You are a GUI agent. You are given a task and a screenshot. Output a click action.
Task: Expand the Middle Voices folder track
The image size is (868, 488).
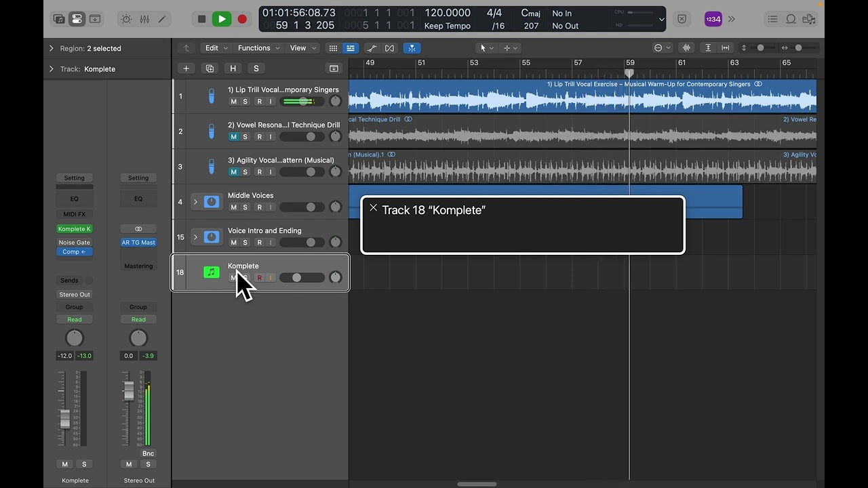pos(195,202)
